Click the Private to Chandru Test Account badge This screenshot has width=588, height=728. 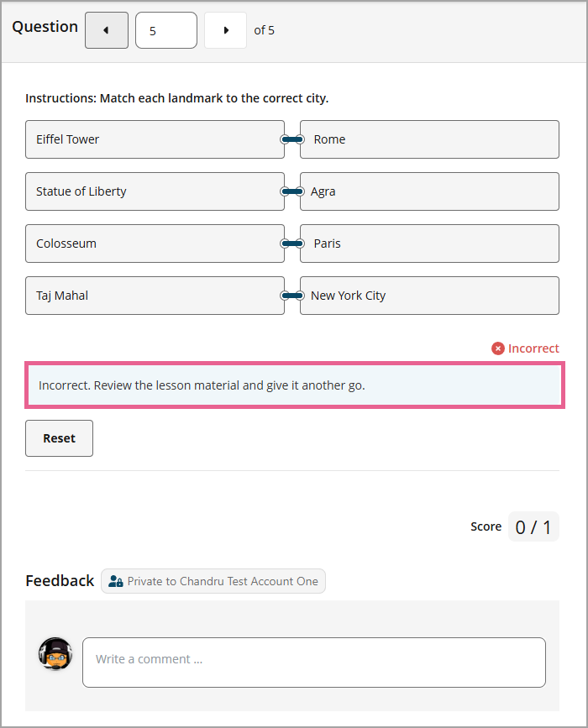click(x=213, y=581)
